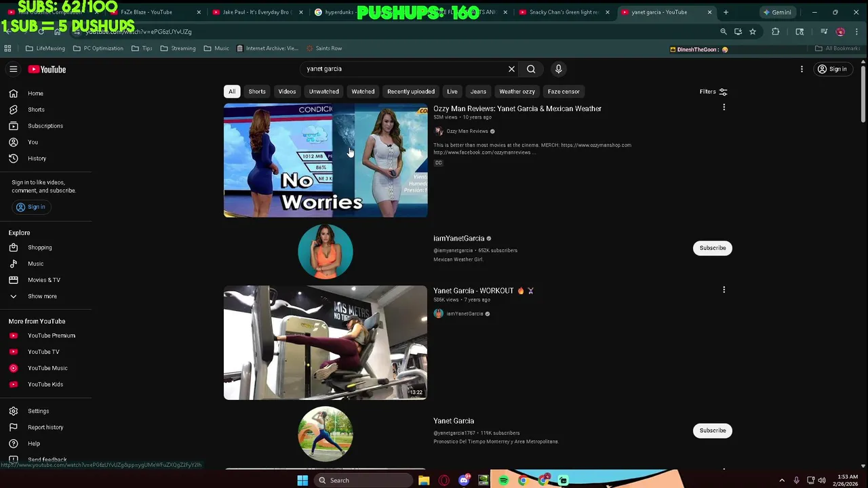Open the Ozzy Man Reviews channel link
Image resolution: width=868 pixels, height=488 pixels.
[467, 131]
